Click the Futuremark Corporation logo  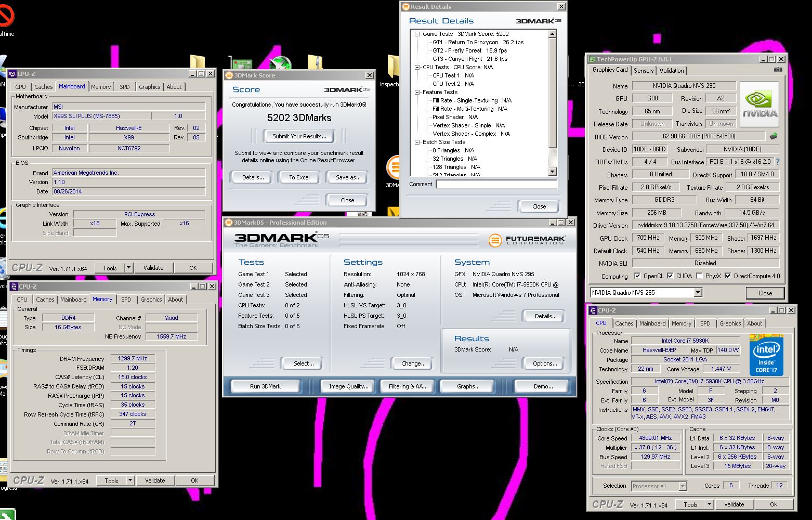point(527,240)
